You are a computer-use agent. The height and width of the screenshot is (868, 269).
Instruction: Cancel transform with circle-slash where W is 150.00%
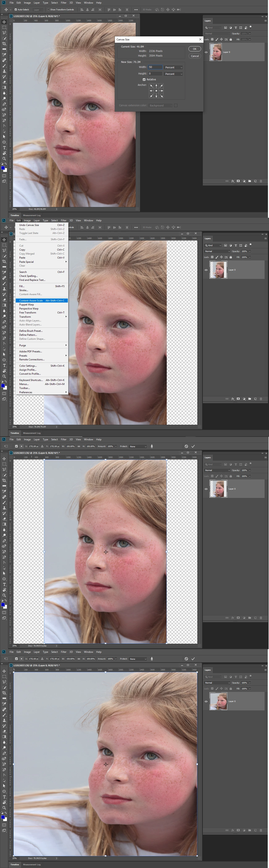[x=186, y=658]
